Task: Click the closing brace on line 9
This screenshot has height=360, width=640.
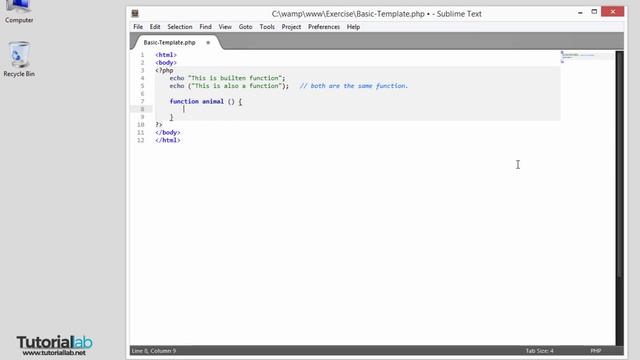Action: coord(171,117)
